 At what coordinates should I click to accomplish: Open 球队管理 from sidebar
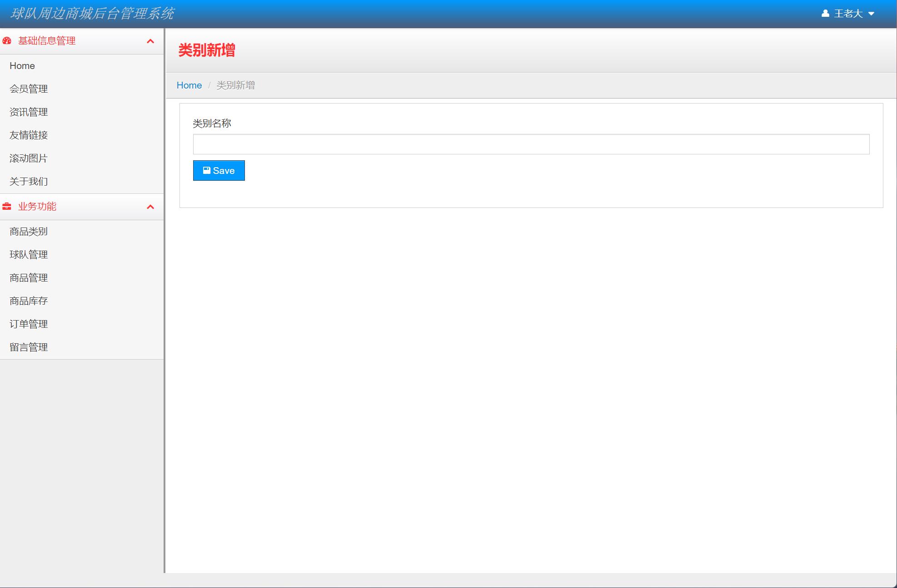pyautogui.click(x=29, y=255)
